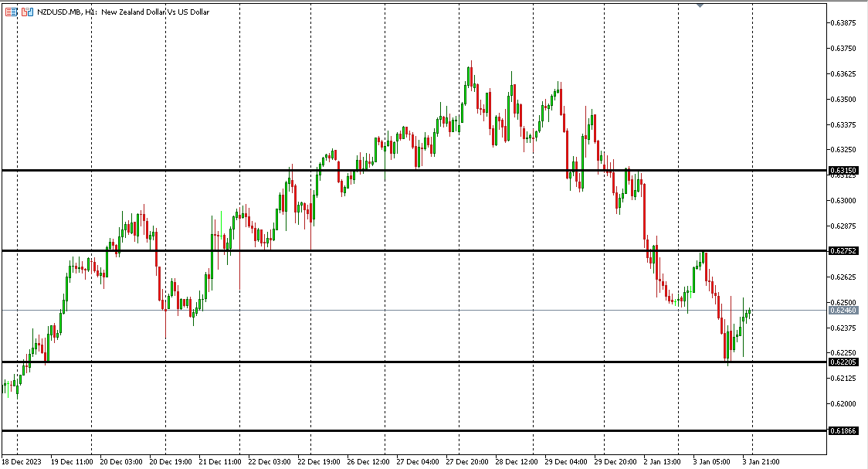Click the 27 Dec 20:00 time label
This screenshot has height=469, width=868.
[467, 462]
